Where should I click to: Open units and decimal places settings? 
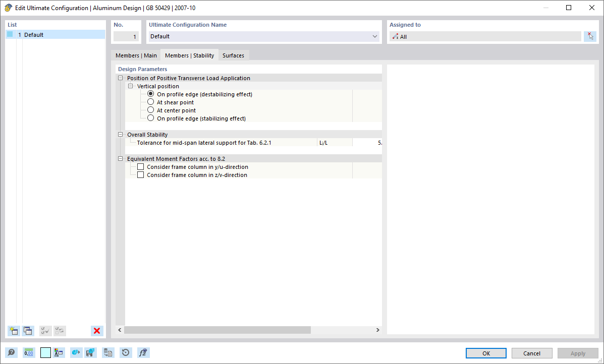point(29,352)
